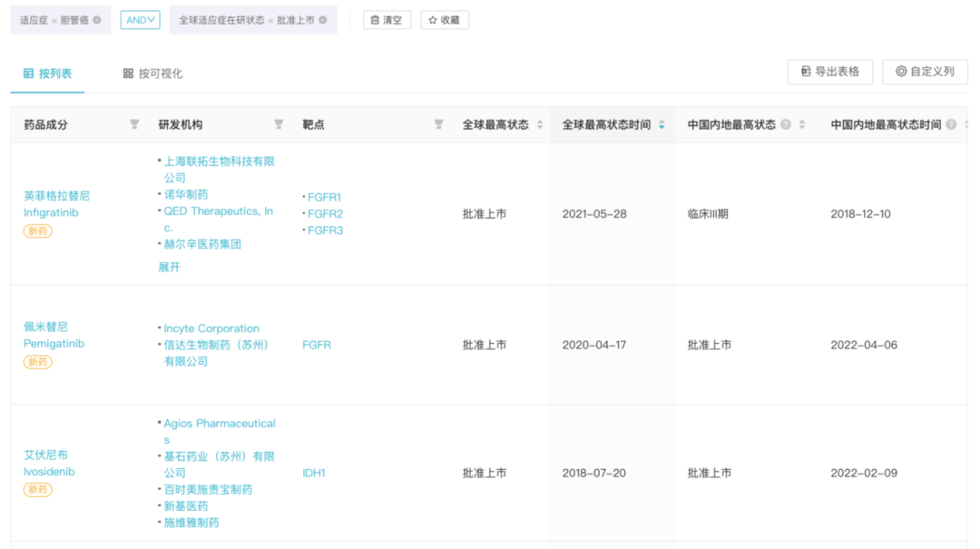Image resolution: width=980 pixels, height=549 pixels.
Task: Click the 导出表格 button
Action: [830, 72]
